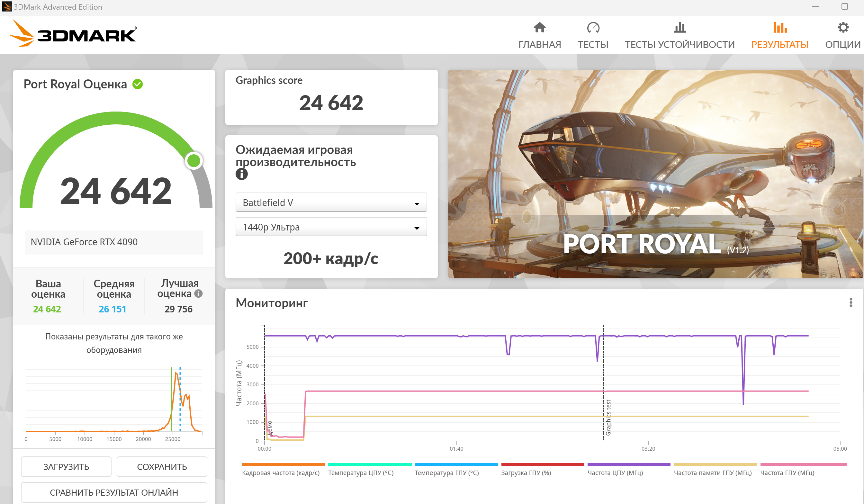The height and width of the screenshot is (504, 864).
Task: Click the Частота ГПУ pink legend swatch
Action: click(x=803, y=464)
